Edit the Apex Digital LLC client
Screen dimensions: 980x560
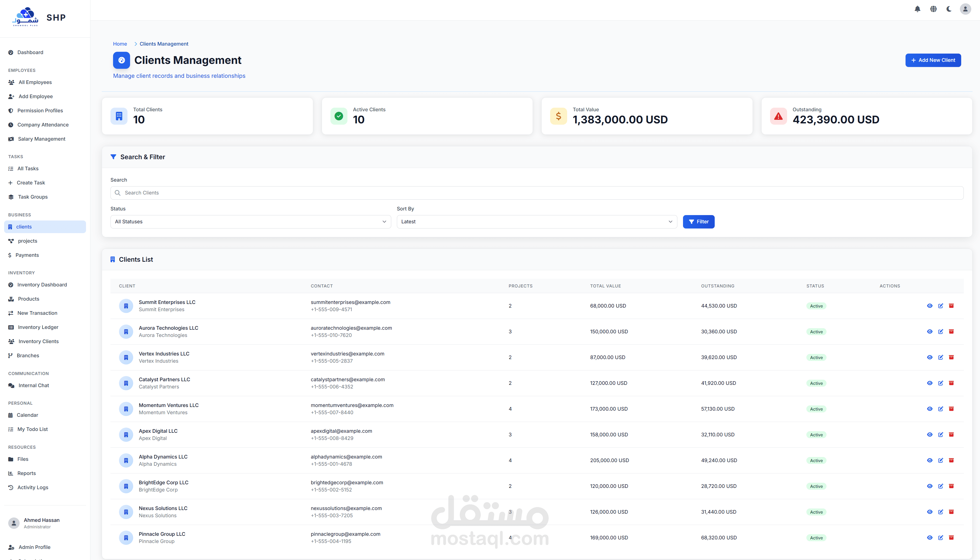tap(940, 435)
